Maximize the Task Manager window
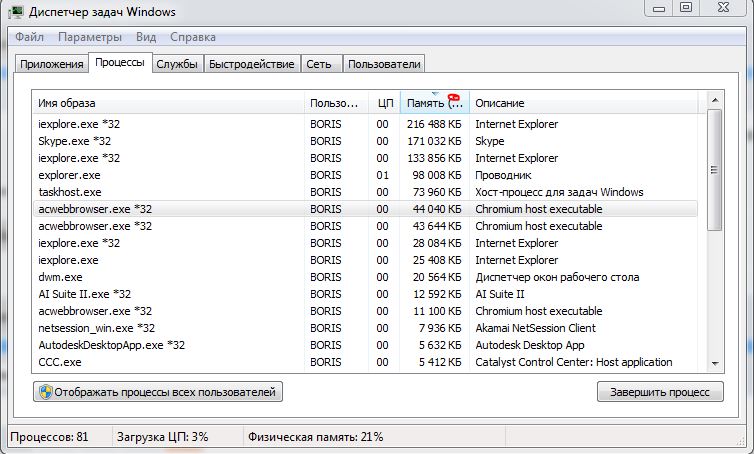Image resolution: width=754 pixels, height=454 pixels. point(686,7)
